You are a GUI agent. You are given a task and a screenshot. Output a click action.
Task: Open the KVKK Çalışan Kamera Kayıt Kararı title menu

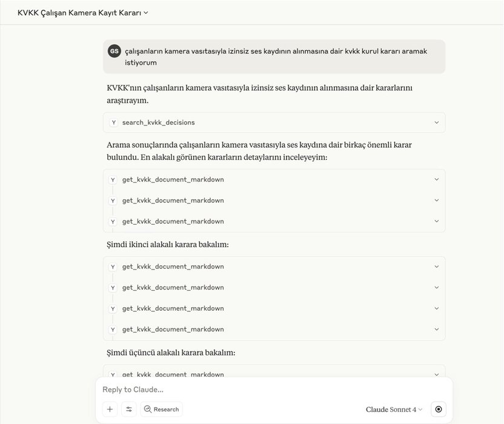pyautogui.click(x=82, y=13)
